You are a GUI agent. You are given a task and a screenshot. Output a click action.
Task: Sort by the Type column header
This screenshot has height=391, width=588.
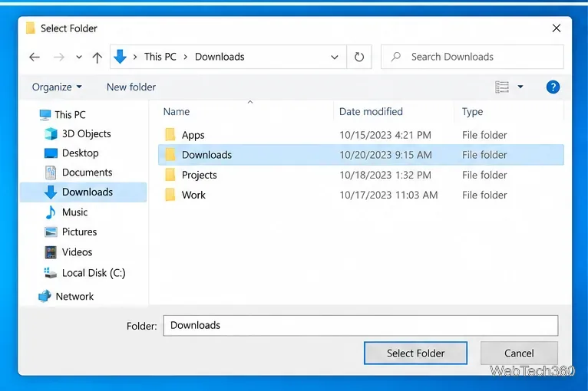(x=473, y=112)
